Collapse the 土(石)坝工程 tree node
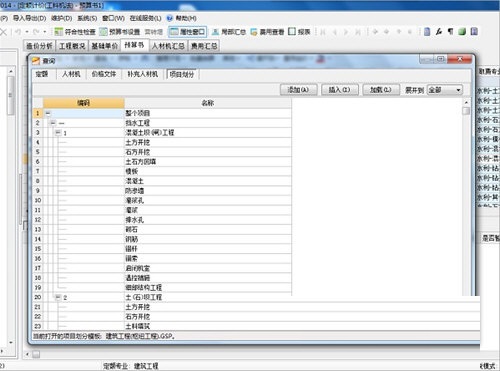Screen dimensions: 500x371 point(58,297)
